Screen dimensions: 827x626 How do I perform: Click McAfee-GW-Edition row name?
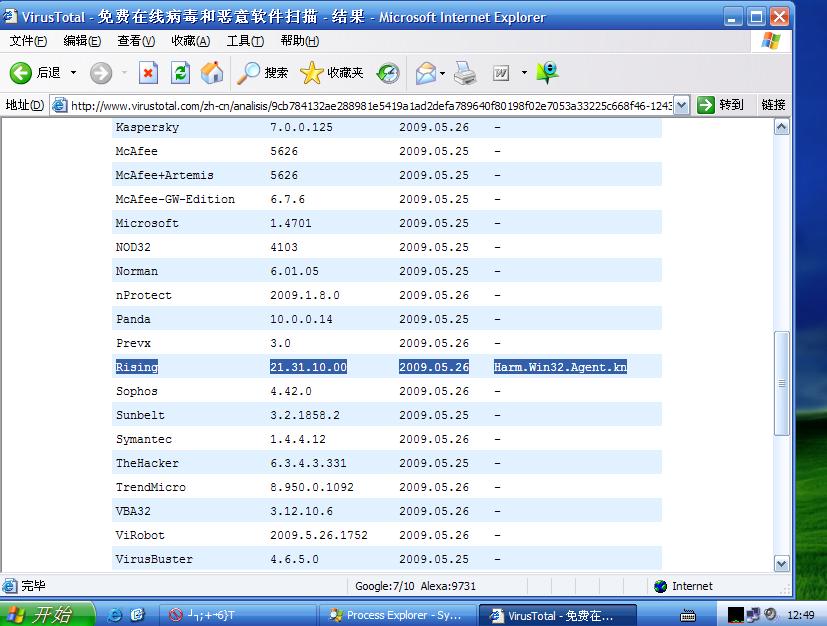[175, 199]
